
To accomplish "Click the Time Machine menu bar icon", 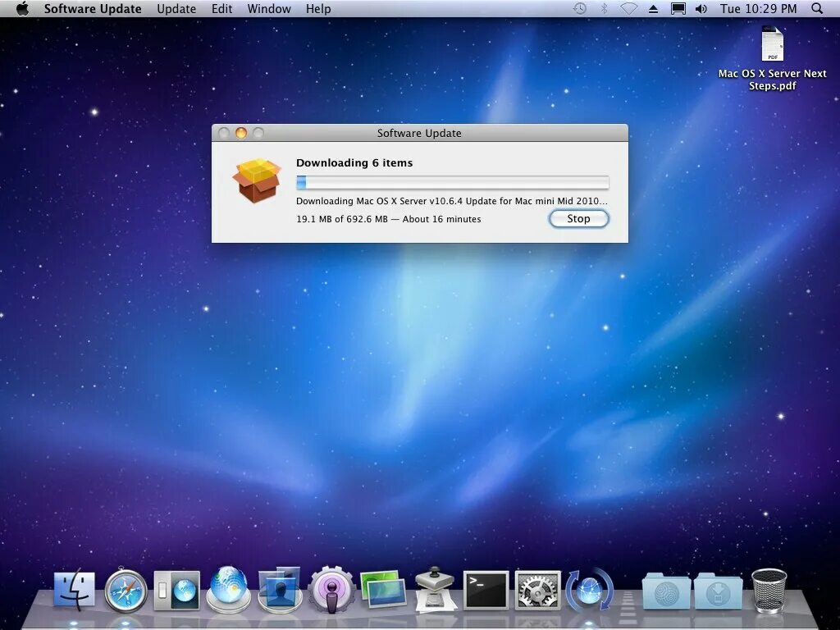I will 580,8.
